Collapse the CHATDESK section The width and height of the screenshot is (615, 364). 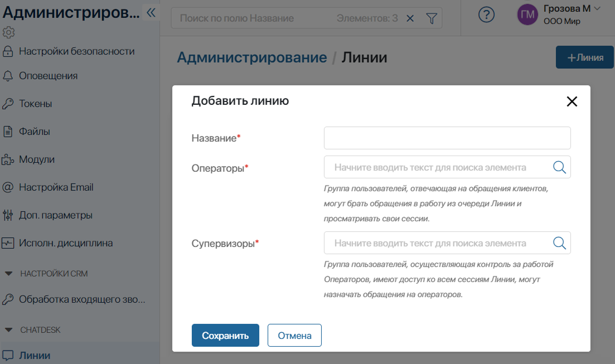point(9,330)
